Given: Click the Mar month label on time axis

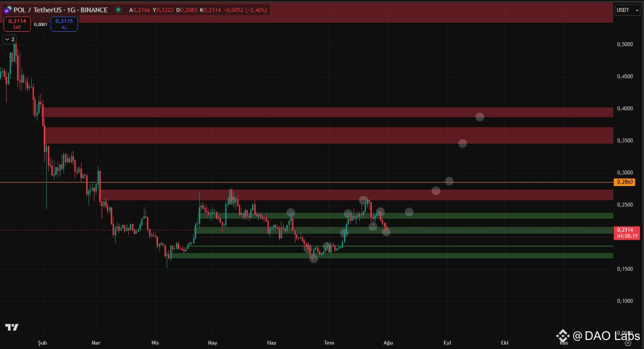Looking at the screenshot, I should (x=96, y=343).
